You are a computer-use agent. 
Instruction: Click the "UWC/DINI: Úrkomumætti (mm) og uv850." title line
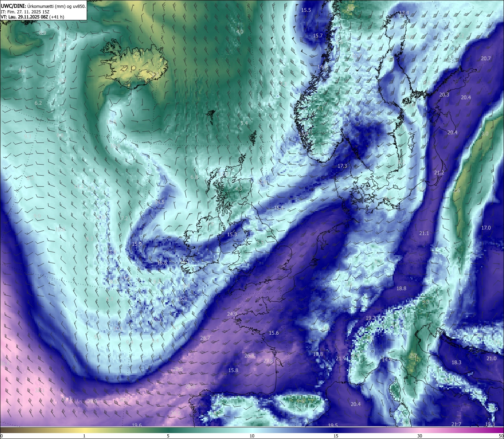43,6
